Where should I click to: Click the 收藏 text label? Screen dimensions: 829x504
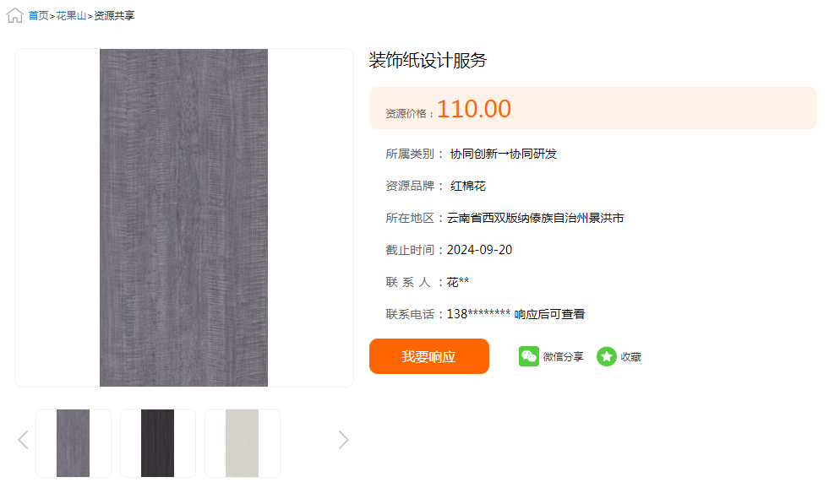pos(630,357)
